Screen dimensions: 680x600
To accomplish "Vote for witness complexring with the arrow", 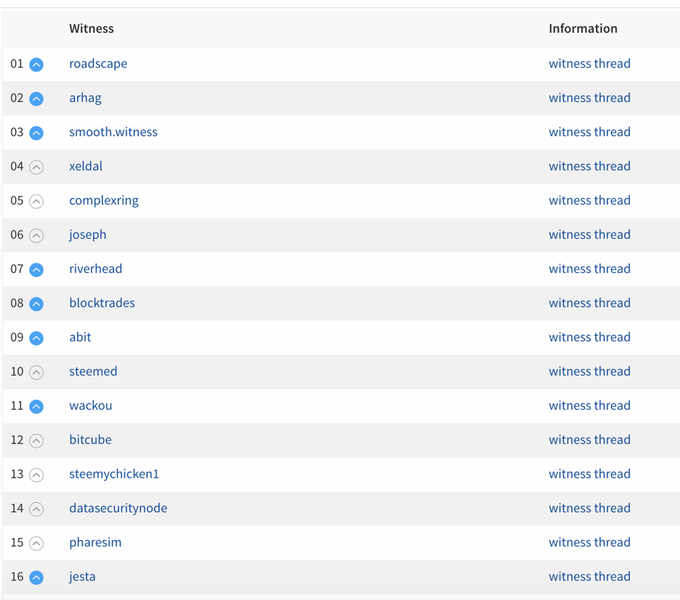I will (x=36, y=201).
